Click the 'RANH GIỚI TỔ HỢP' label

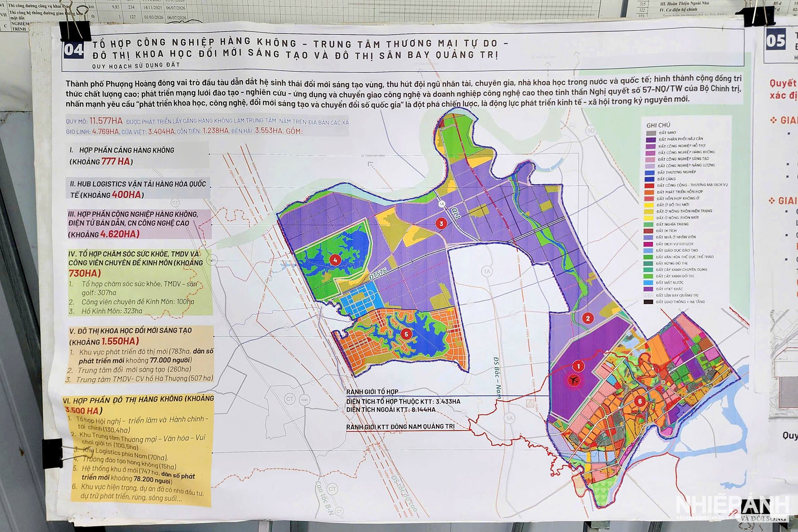coord(372,392)
